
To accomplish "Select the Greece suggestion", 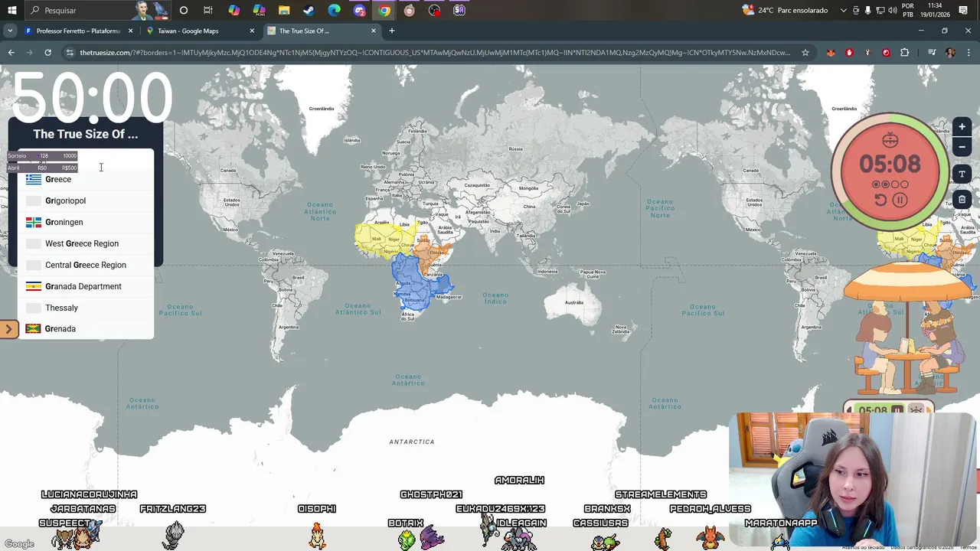I will coord(86,179).
